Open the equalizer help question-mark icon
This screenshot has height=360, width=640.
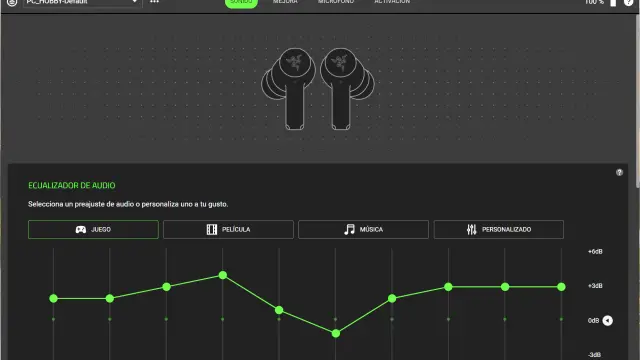619,172
